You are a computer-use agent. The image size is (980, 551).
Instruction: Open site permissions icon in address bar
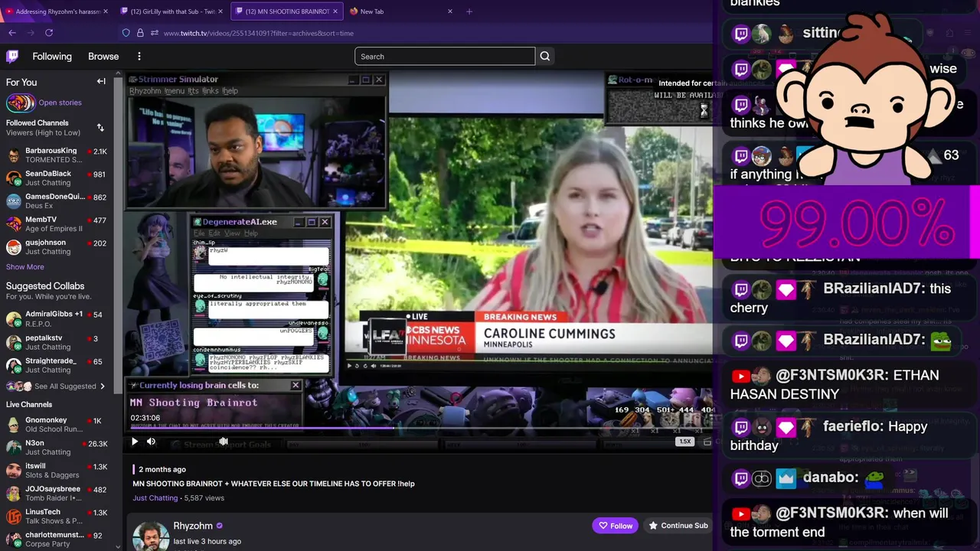[x=154, y=33]
